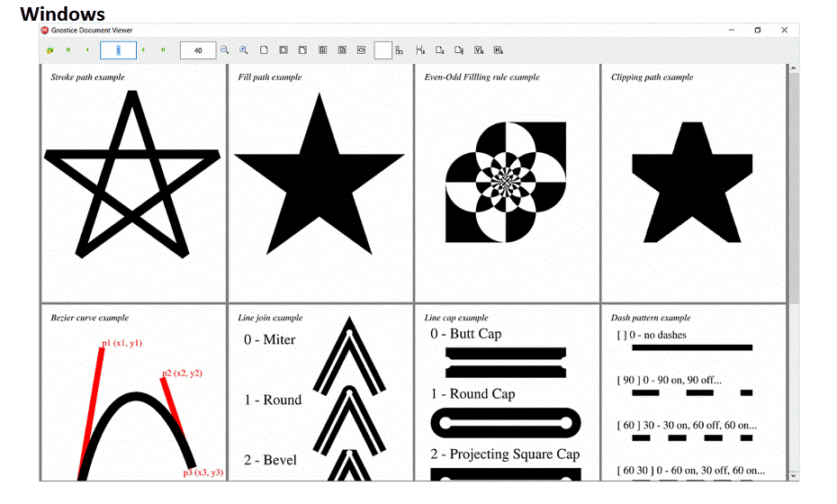
Task: Click the scrollbar up arrow
Action: pos(793,68)
